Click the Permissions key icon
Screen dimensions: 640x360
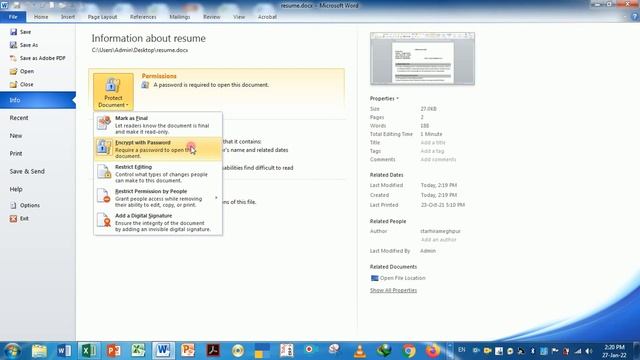[x=145, y=85]
